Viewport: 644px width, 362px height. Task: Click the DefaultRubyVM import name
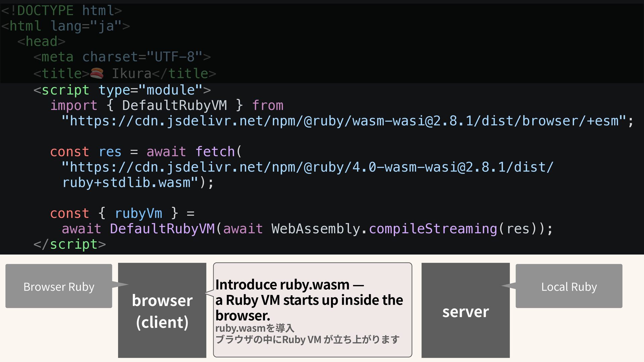coord(174,106)
